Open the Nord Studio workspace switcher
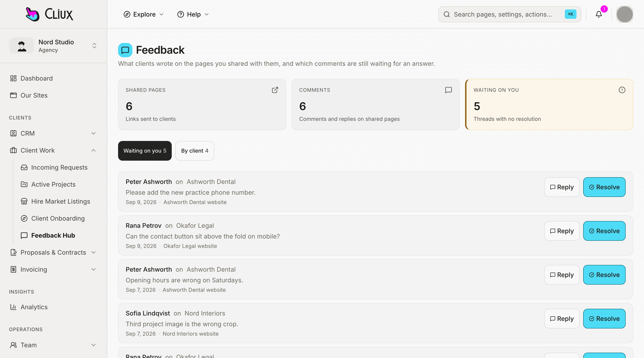The width and height of the screenshot is (644, 358). (53, 45)
